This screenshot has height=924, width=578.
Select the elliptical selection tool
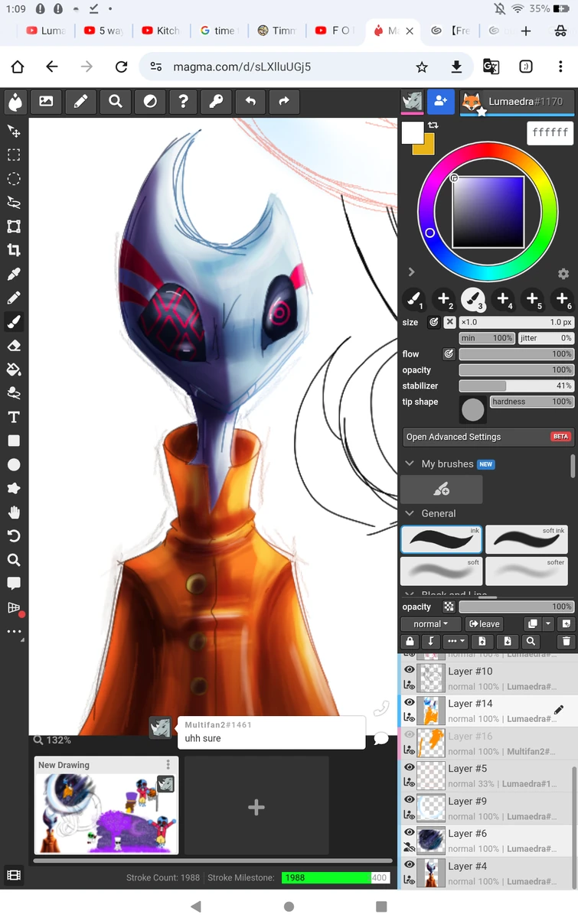click(x=14, y=179)
